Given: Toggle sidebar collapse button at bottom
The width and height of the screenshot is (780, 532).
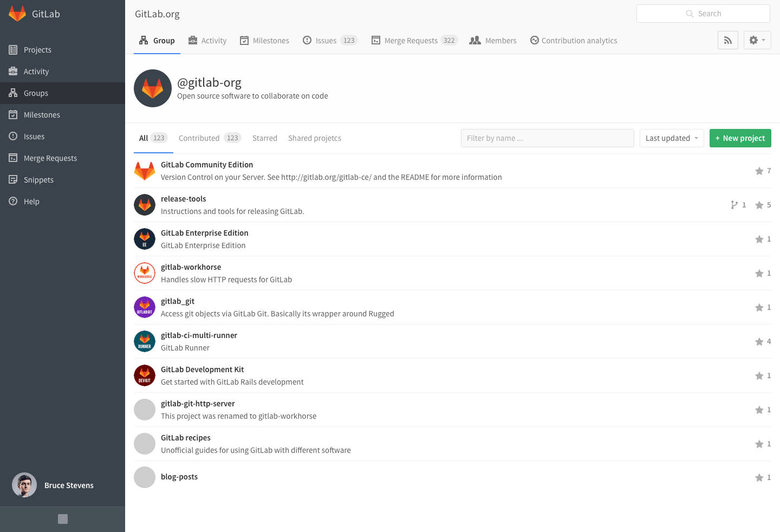Looking at the screenshot, I should click(x=63, y=519).
